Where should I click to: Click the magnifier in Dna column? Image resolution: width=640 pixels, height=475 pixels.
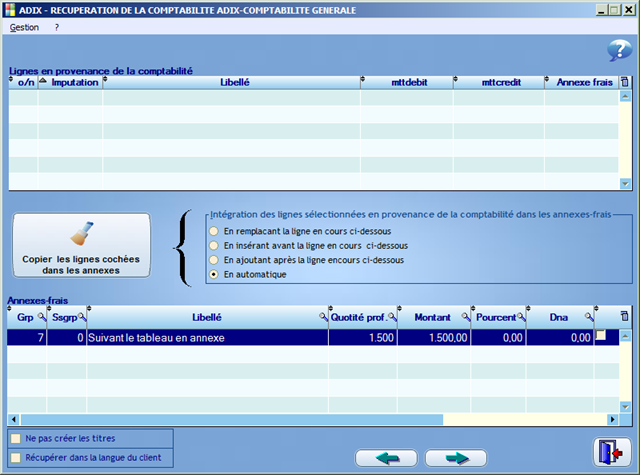pos(589,317)
